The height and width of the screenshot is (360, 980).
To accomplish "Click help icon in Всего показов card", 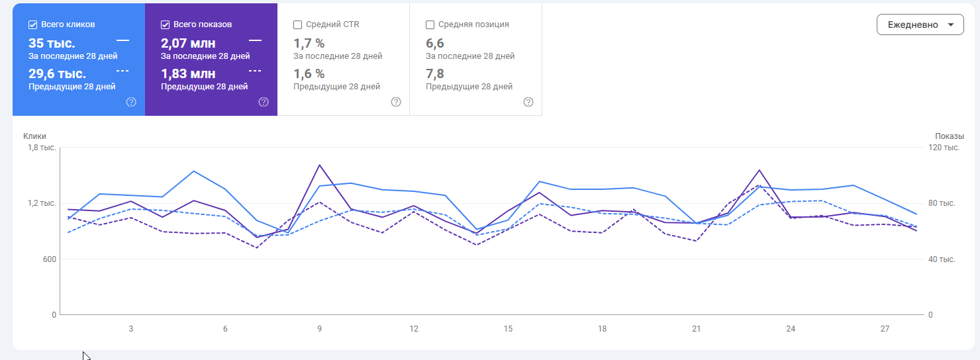I will click(x=264, y=102).
